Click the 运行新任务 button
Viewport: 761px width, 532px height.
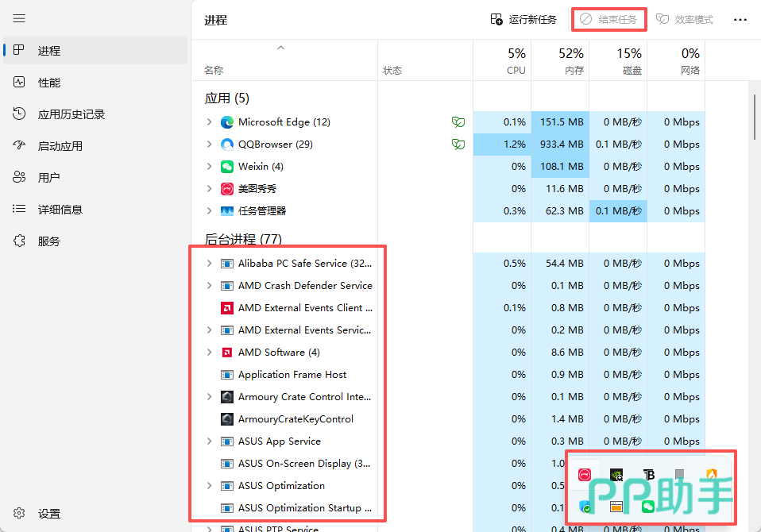[523, 20]
